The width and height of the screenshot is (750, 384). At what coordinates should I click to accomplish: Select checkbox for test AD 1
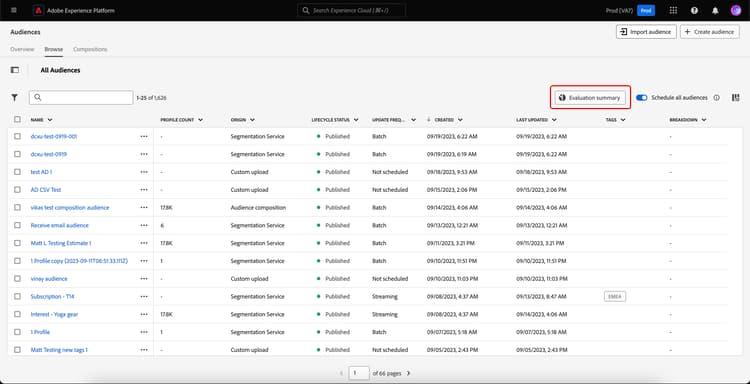(x=17, y=172)
